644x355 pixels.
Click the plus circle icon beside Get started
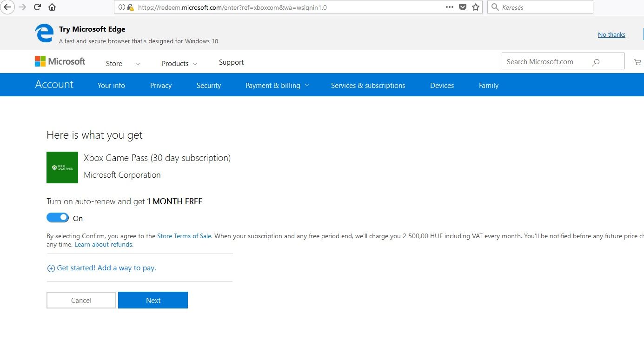click(x=51, y=268)
